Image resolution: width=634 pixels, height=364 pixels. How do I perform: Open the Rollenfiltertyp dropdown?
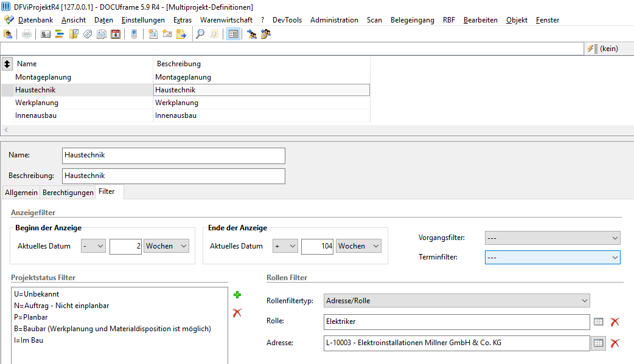456,301
